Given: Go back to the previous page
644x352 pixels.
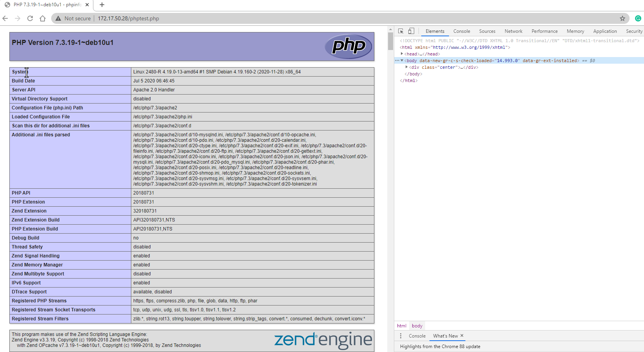Looking at the screenshot, I should (5, 18).
